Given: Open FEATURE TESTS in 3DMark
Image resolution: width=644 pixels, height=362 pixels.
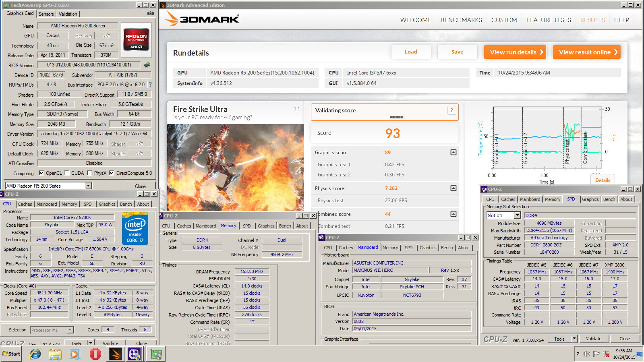Looking at the screenshot, I should [x=549, y=20].
